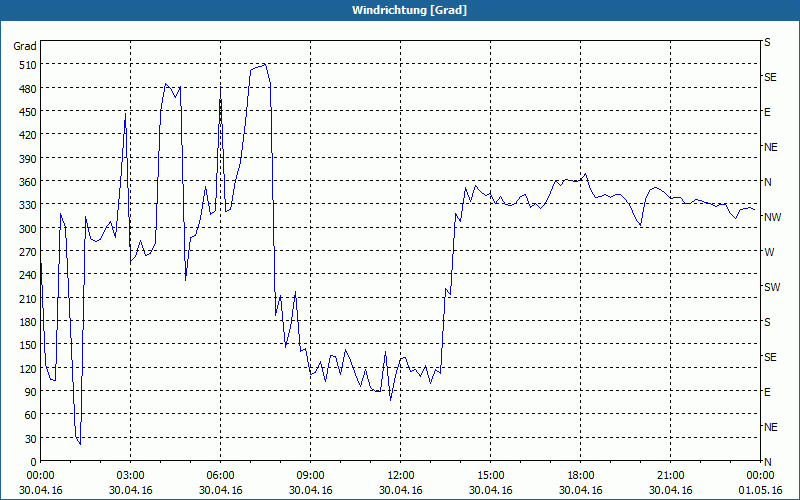This screenshot has width=800, height=500.
Task: Select the E compass label level with 450
Action: [x=767, y=112]
